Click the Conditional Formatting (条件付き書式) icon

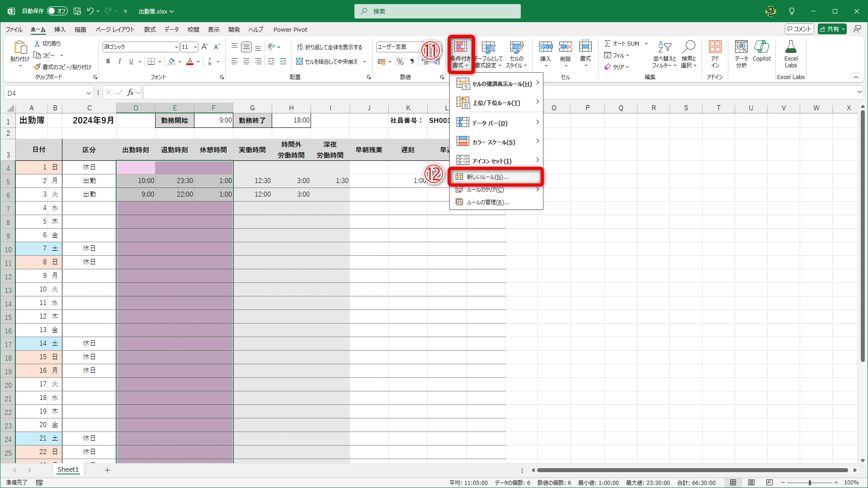tap(461, 47)
